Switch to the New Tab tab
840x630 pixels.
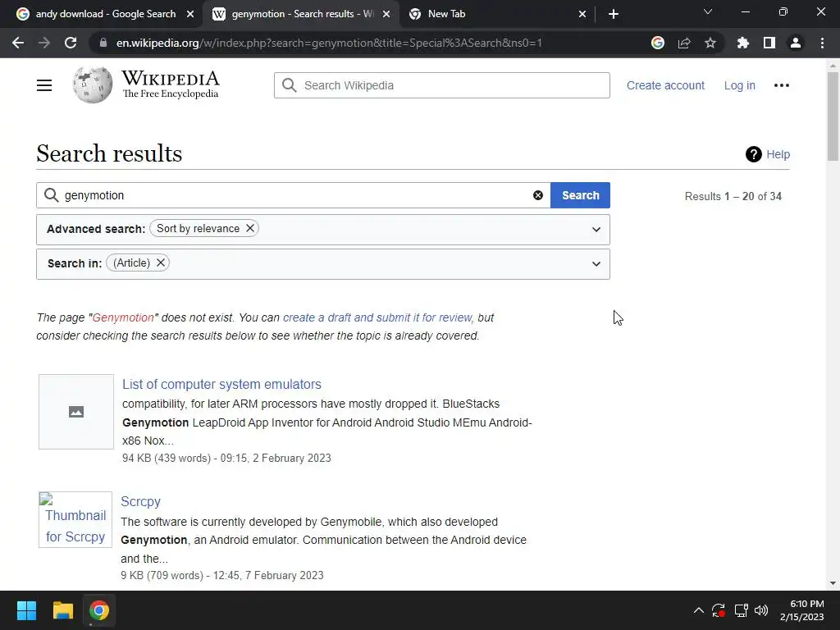point(497,14)
